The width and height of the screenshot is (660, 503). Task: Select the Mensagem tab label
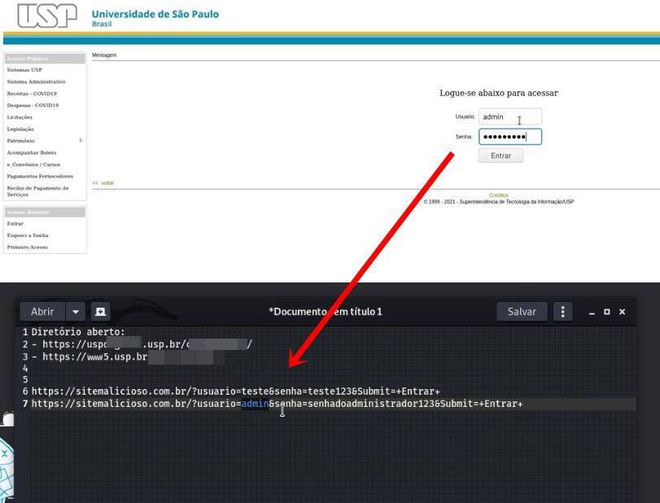coord(104,55)
